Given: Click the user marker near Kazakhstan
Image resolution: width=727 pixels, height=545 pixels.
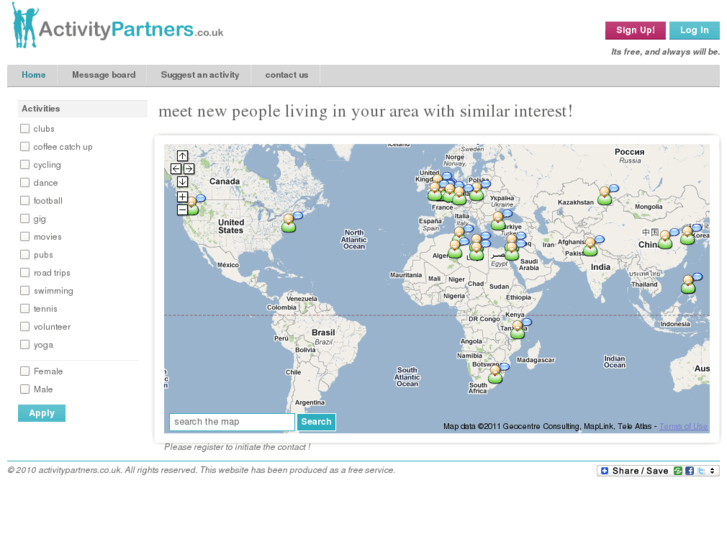Looking at the screenshot, I should point(604,196).
